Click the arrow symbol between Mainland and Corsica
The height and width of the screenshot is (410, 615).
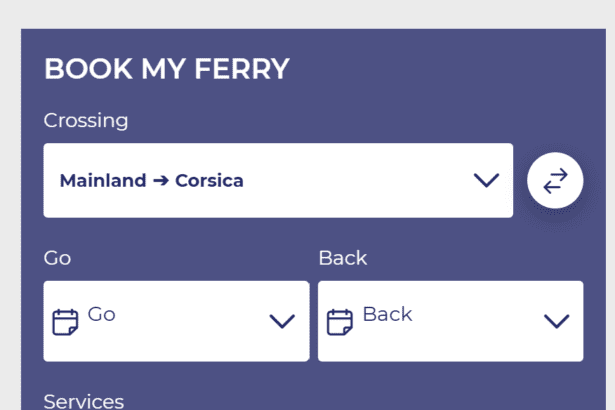click(161, 181)
